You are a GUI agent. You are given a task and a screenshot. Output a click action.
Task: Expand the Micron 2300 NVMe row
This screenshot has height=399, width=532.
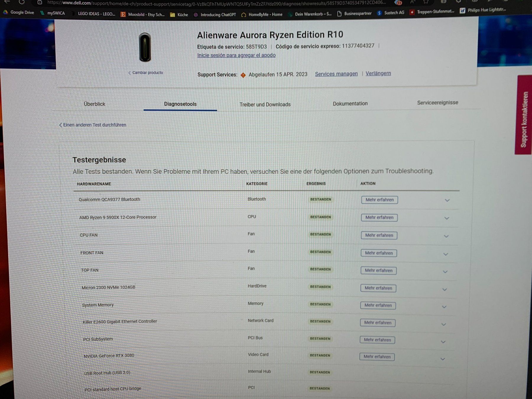click(445, 290)
